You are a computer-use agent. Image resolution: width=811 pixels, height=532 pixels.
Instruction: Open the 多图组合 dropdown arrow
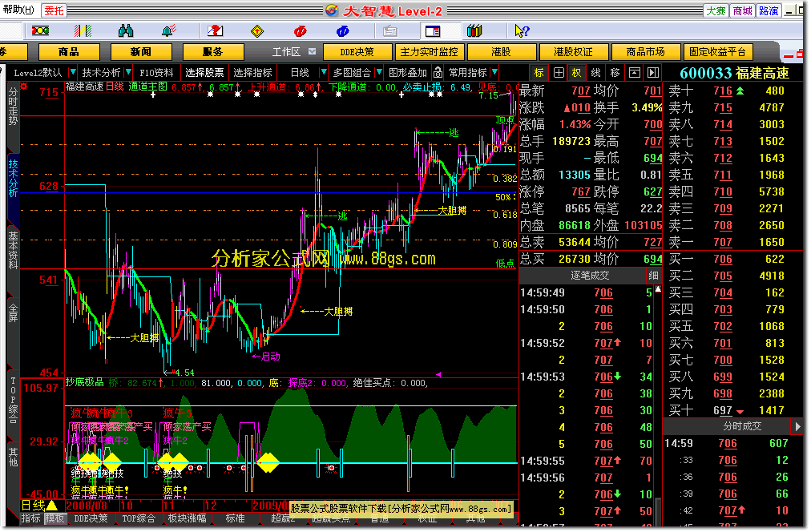pos(379,72)
